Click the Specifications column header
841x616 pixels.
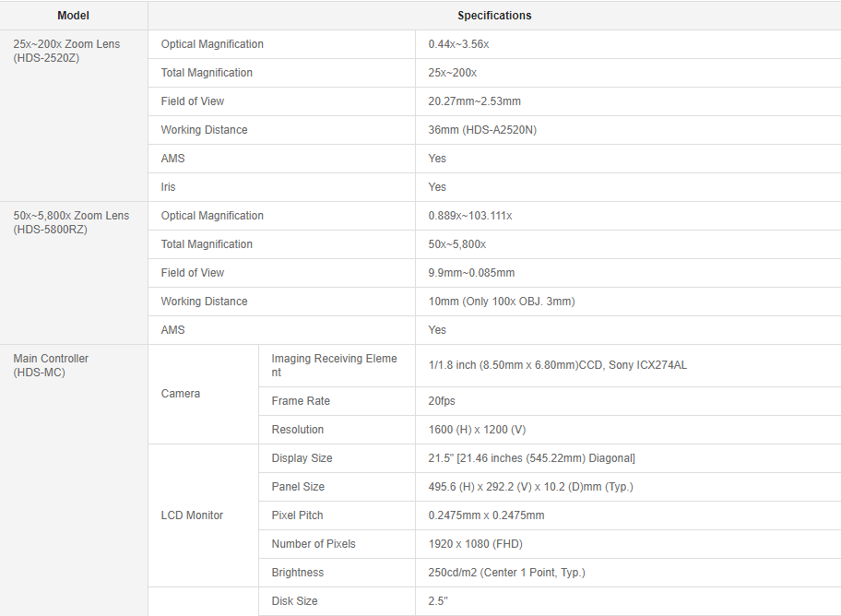point(494,16)
